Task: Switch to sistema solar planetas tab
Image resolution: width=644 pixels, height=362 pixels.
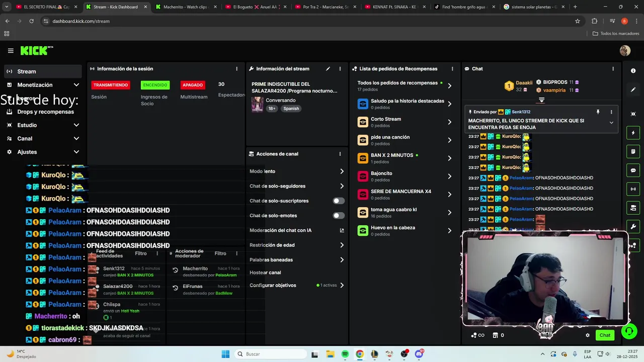Action: [x=534, y=7]
